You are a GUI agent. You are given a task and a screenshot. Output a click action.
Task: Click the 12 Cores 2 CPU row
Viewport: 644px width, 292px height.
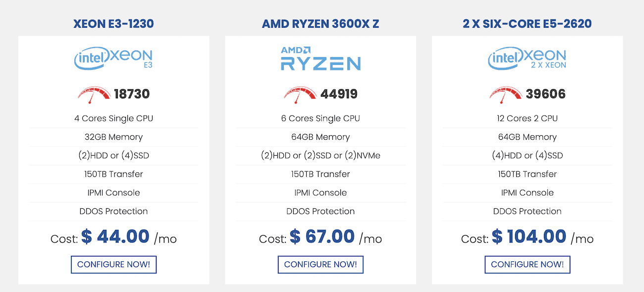[x=527, y=118]
